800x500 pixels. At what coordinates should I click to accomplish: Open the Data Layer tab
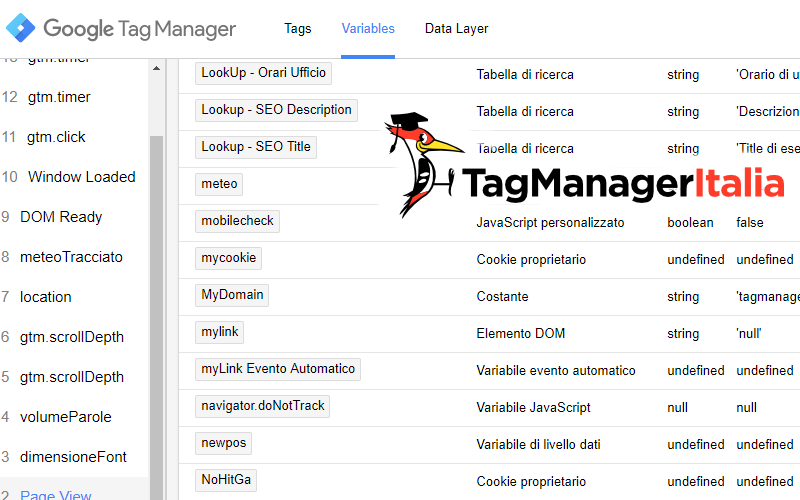tap(457, 29)
